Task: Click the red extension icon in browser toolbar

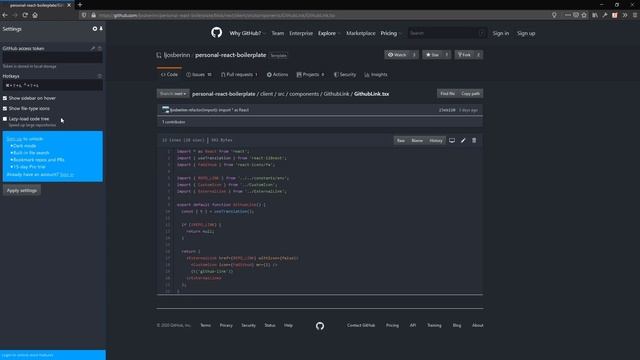Action: click(615, 15)
